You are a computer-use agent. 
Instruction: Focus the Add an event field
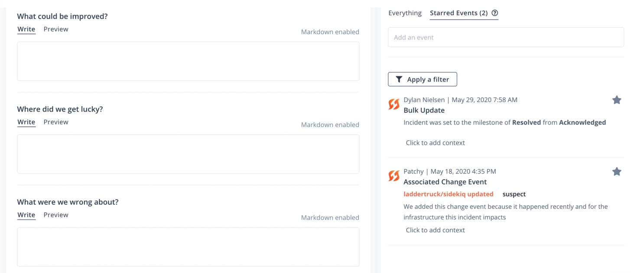coord(506,37)
